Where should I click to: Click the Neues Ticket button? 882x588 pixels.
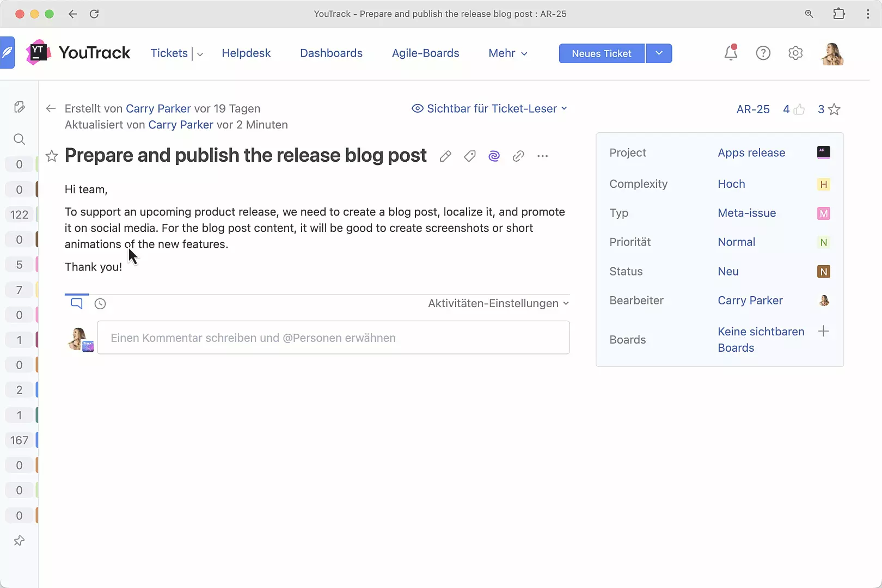(x=601, y=53)
